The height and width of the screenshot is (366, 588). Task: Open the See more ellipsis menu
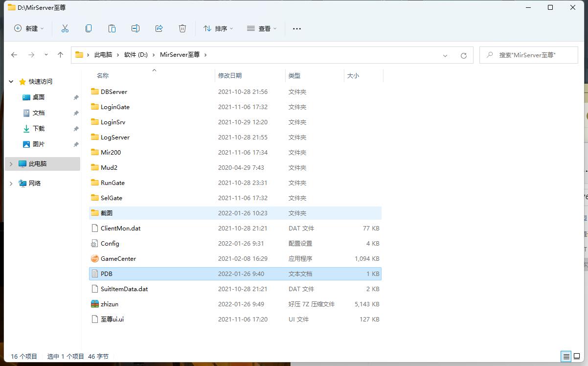tap(296, 28)
